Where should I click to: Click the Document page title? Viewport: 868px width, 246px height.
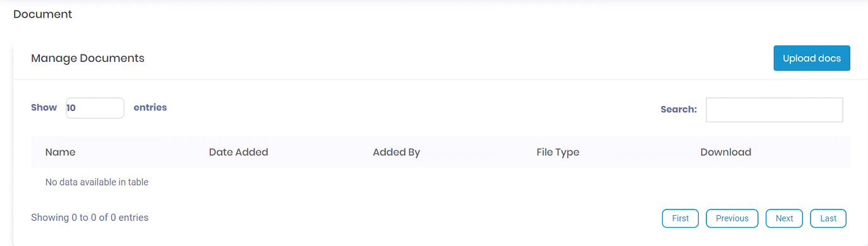(x=43, y=14)
